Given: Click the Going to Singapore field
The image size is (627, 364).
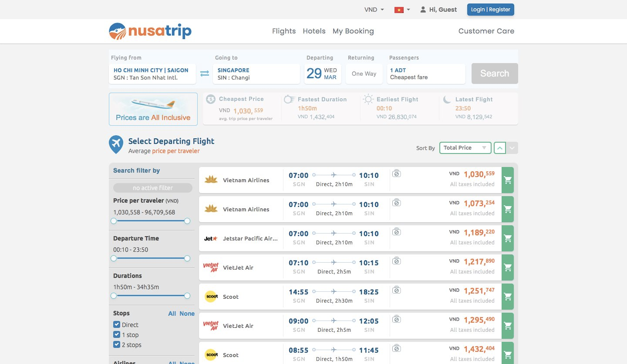Looking at the screenshot, I should pyautogui.click(x=256, y=73).
